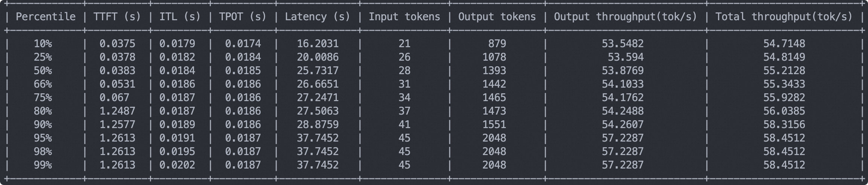
Task: Click the Percentile column header
Action: click(x=46, y=17)
